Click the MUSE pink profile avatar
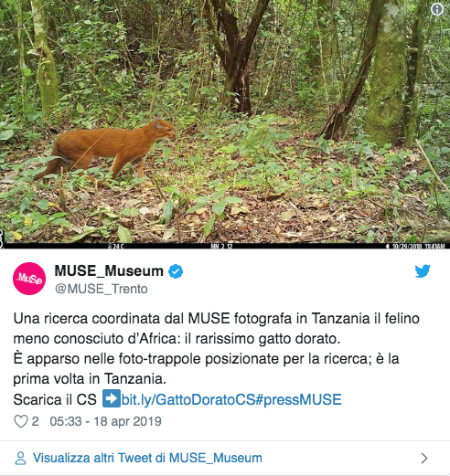 click(29, 279)
